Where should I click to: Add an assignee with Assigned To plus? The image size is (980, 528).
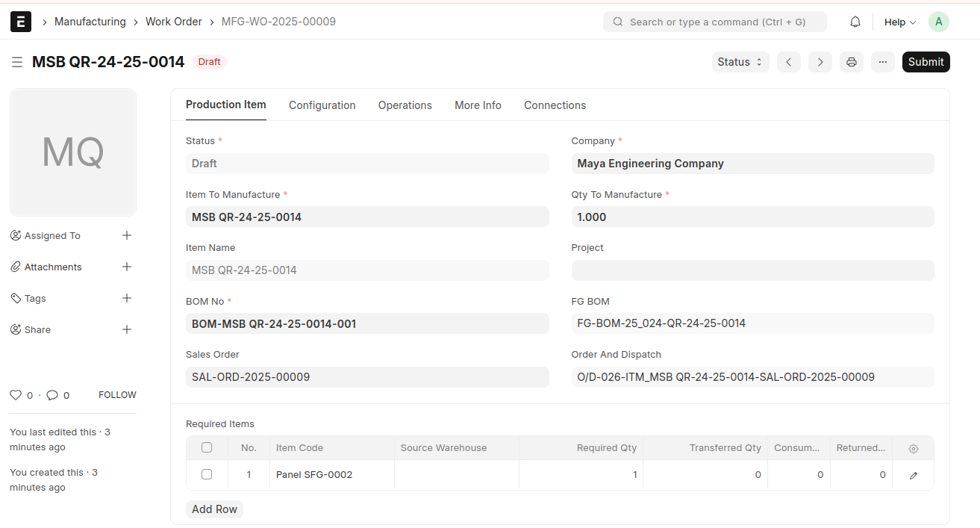(x=127, y=235)
